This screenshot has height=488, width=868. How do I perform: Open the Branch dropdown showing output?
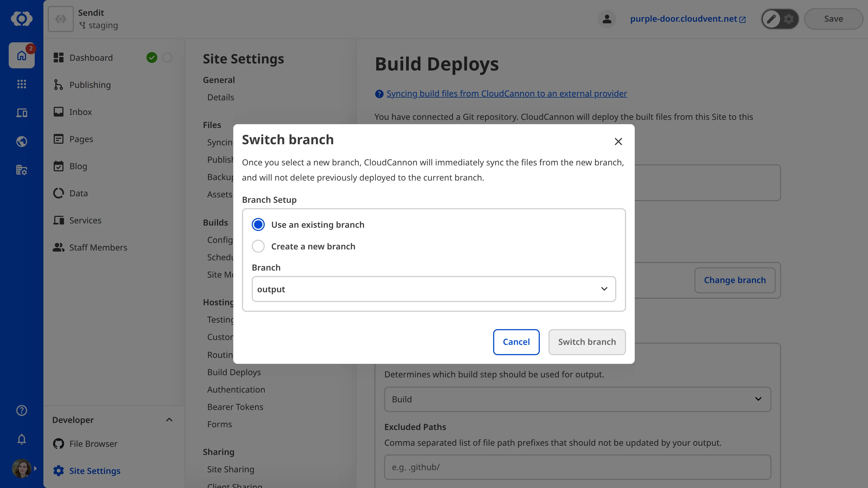[x=434, y=289]
